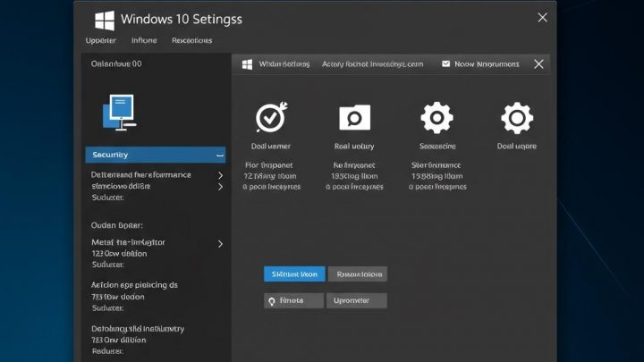Open the Inflone tab
Image resolution: width=644 pixels, height=362 pixels.
(144, 40)
